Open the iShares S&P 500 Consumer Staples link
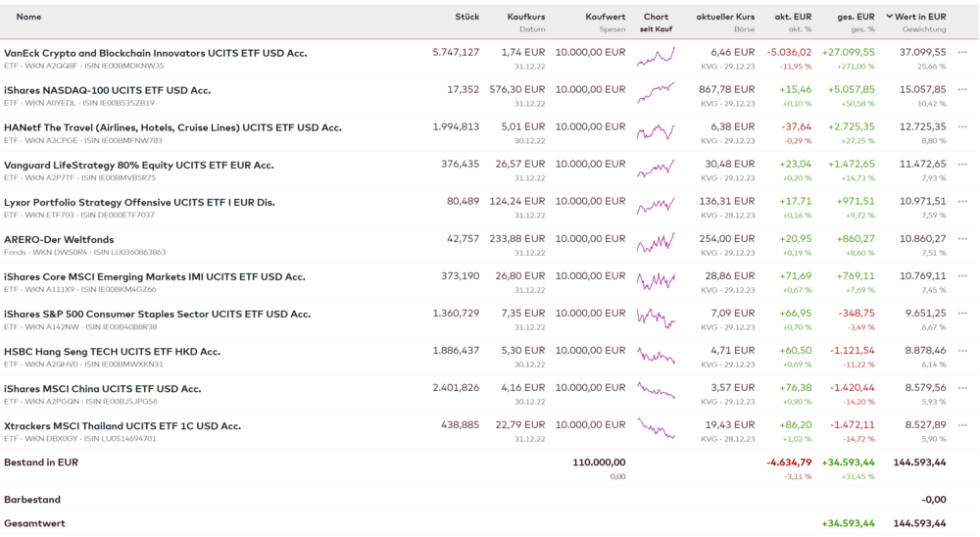980x537 pixels. pyautogui.click(x=157, y=314)
